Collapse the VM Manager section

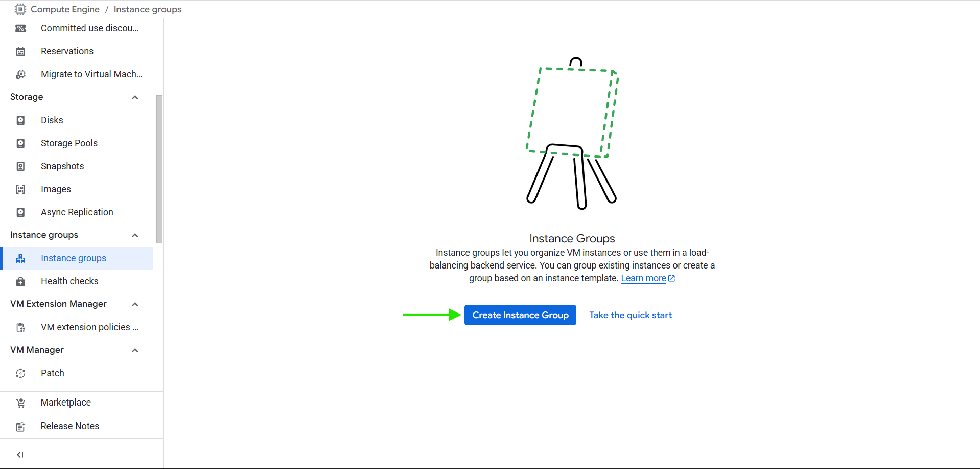[x=135, y=350]
